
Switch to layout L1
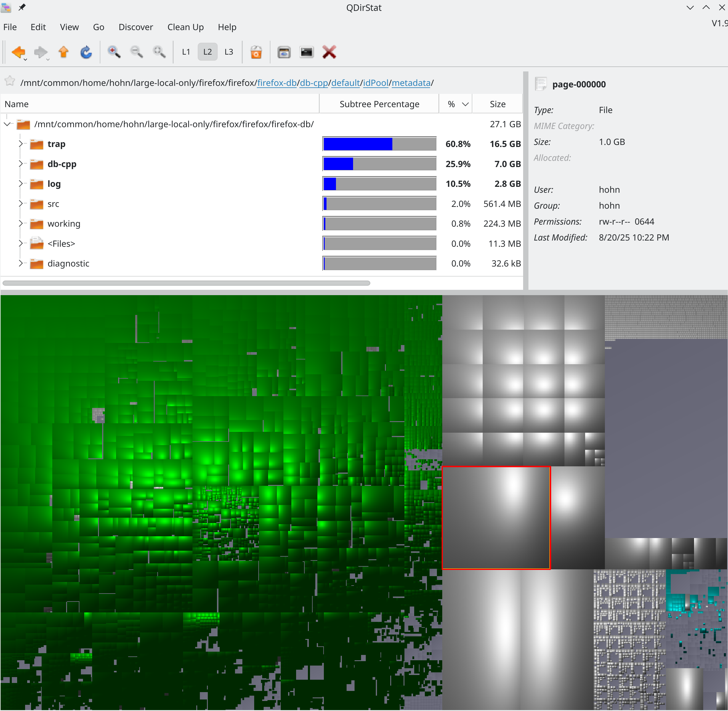(x=186, y=52)
